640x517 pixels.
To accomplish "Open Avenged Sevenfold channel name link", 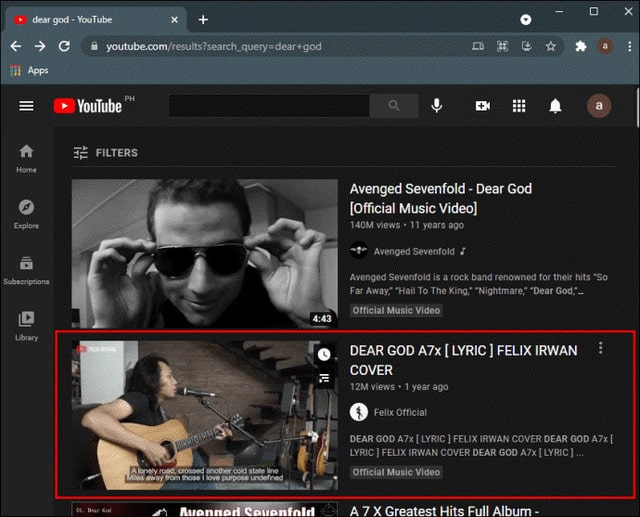I will pyautogui.click(x=414, y=251).
